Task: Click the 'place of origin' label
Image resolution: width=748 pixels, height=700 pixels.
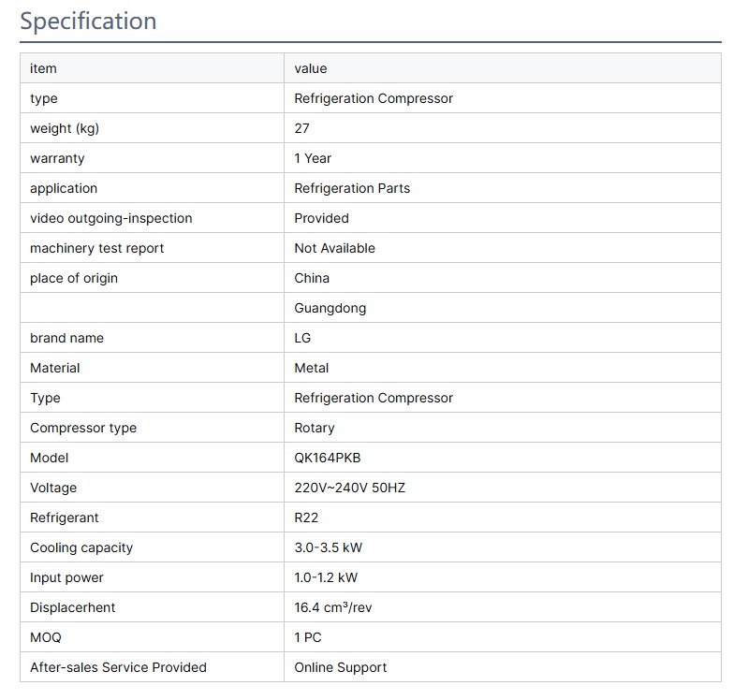Action: click(74, 278)
